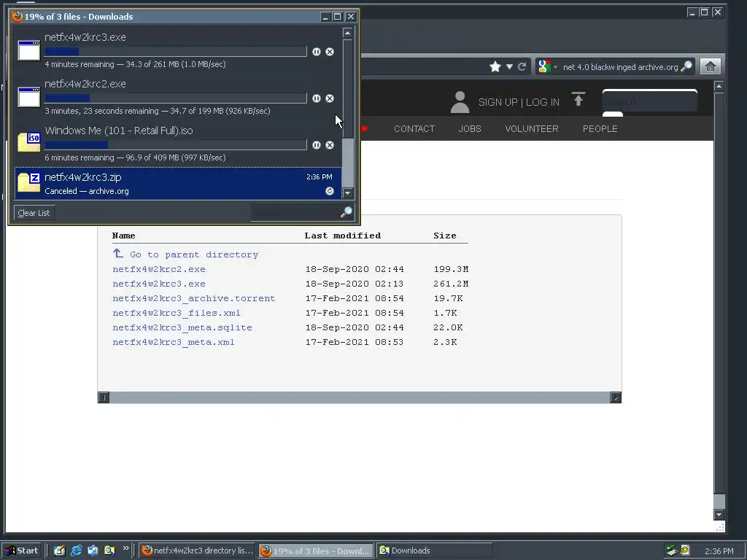747x560 pixels.
Task: Open netfx4w2krc3_meta.sqlite link
Action: 182,327
